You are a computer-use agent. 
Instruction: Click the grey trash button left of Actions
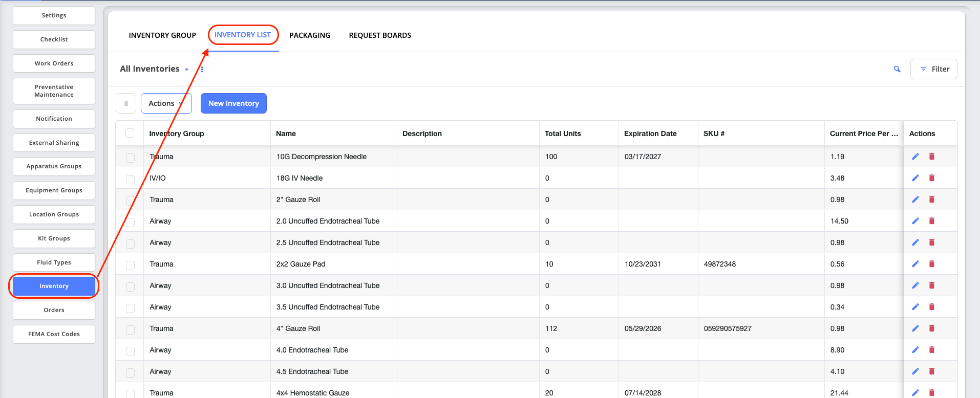click(x=126, y=103)
